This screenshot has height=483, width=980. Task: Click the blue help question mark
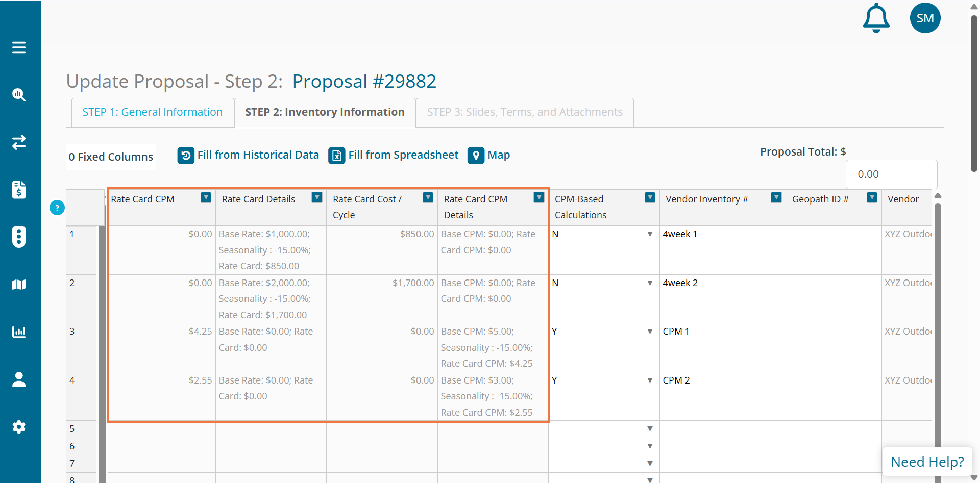click(x=57, y=208)
